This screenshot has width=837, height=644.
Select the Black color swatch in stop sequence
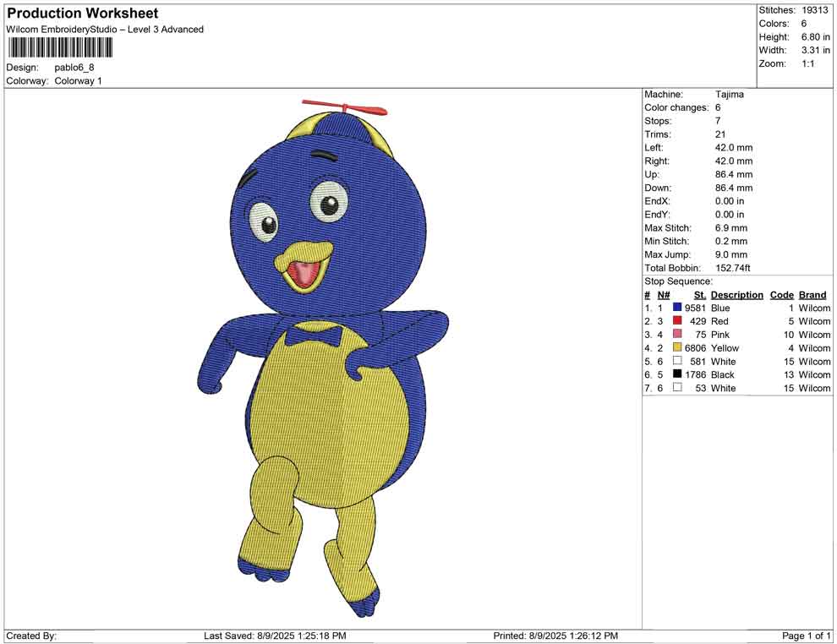[x=677, y=374]
